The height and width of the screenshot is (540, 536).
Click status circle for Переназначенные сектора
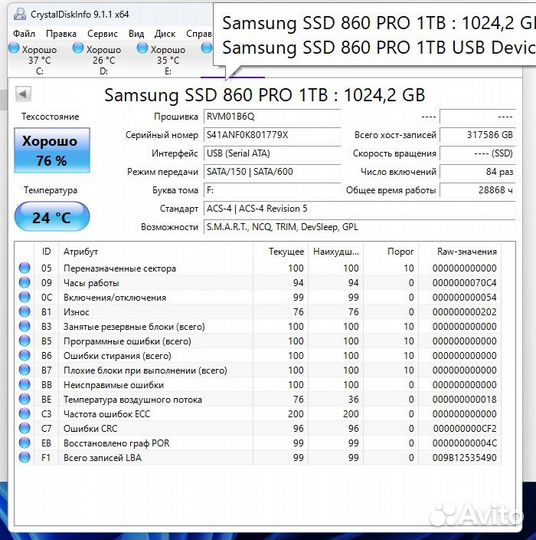click(x=24, y=268)
